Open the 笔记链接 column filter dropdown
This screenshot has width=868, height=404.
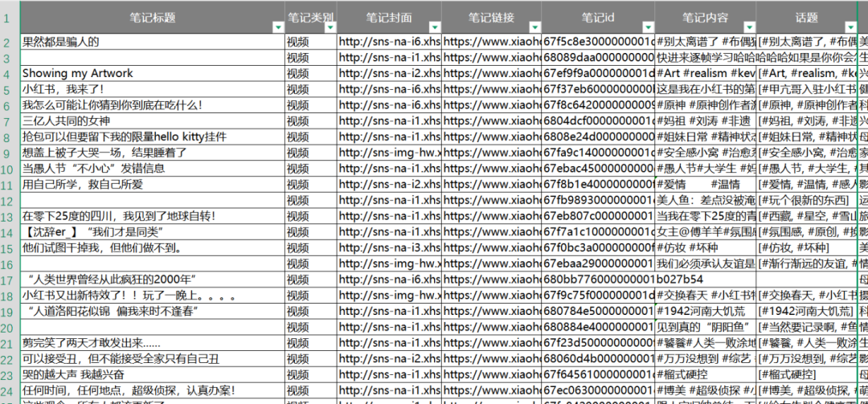[534, 27]
